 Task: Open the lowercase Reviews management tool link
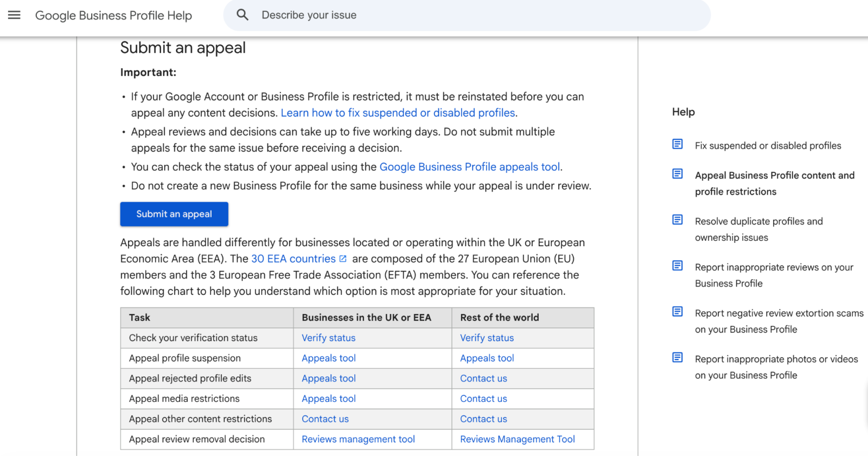point(359,439)
